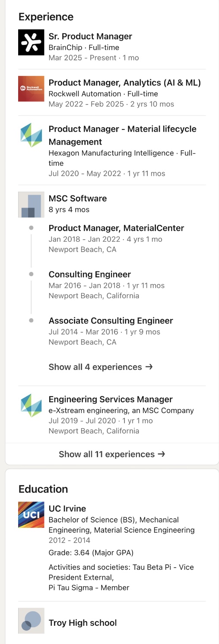Open Product Manager, Analytics (AI & ML)
Viewport: 219px width, 644px height.
(125, 82)
